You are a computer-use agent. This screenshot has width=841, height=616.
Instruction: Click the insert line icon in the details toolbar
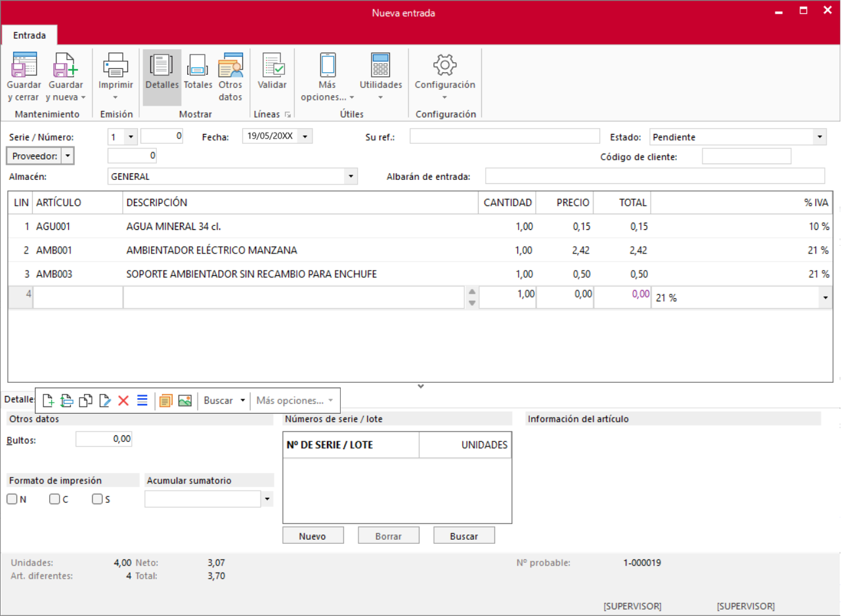66,401
